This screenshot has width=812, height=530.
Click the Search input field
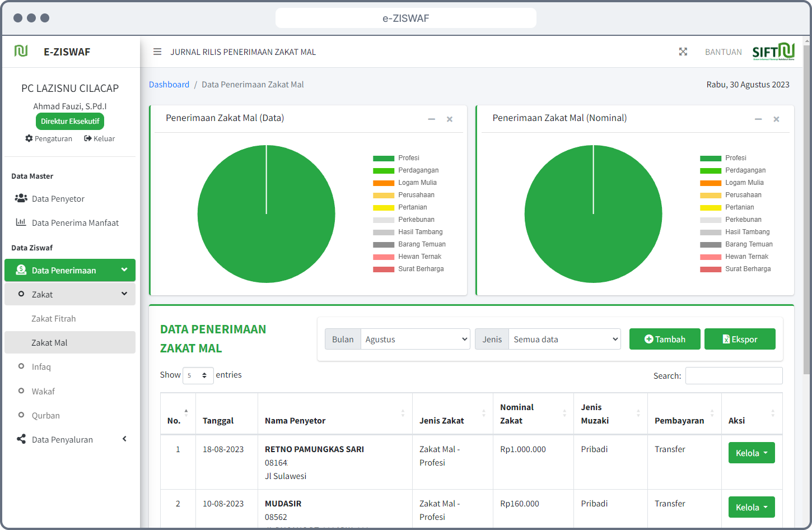(734, 375)
